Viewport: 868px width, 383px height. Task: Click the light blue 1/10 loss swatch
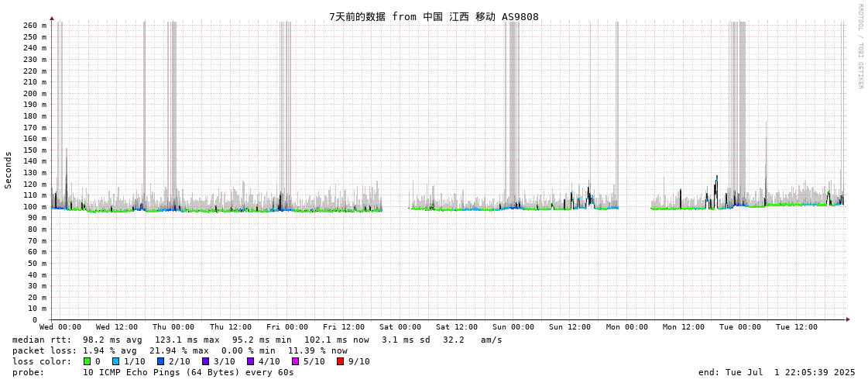(x=115, y=362)
